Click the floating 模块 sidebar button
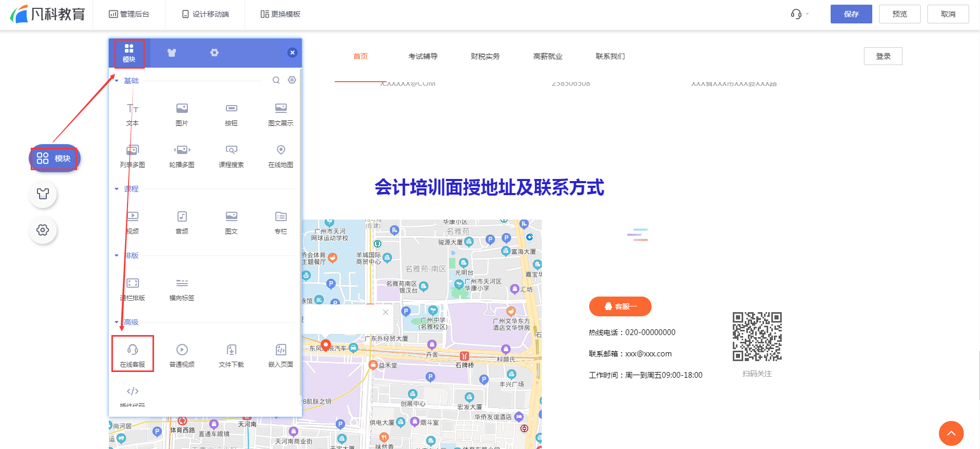980x449 pixels. click(54, 158)
